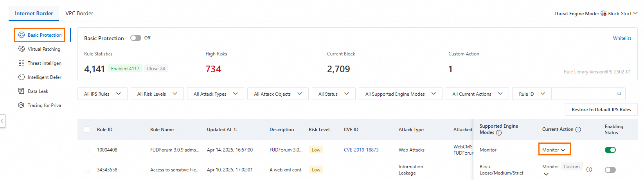Click the Close 24 tag
Viewport: 644px width, 180px height.
click(x=156, y=68)
